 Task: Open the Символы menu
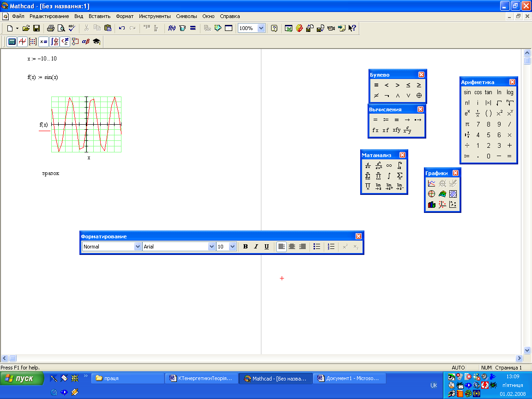186,16
